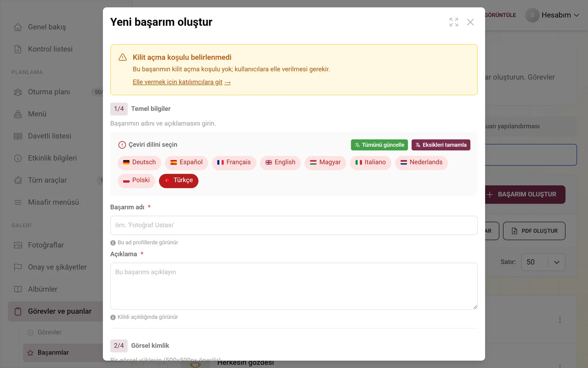The width and height of the screenshot is (588, 368).
Task: Click the Davetli listesi table icon
Action: [18, 136]
